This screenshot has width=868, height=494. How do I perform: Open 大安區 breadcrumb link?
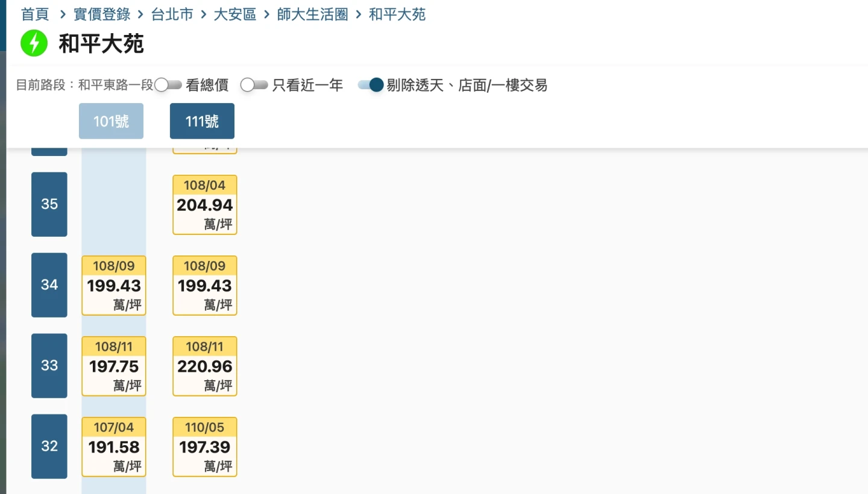(x=235, y=14)
